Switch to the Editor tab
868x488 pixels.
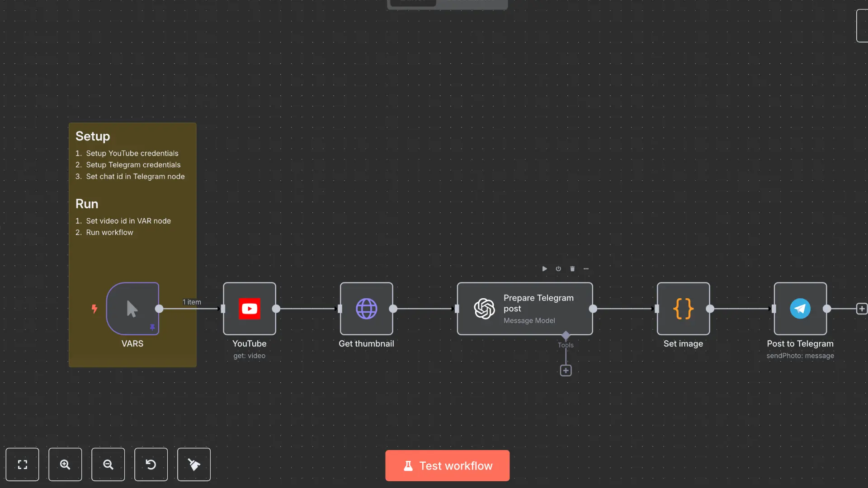[x=412, y=2]
